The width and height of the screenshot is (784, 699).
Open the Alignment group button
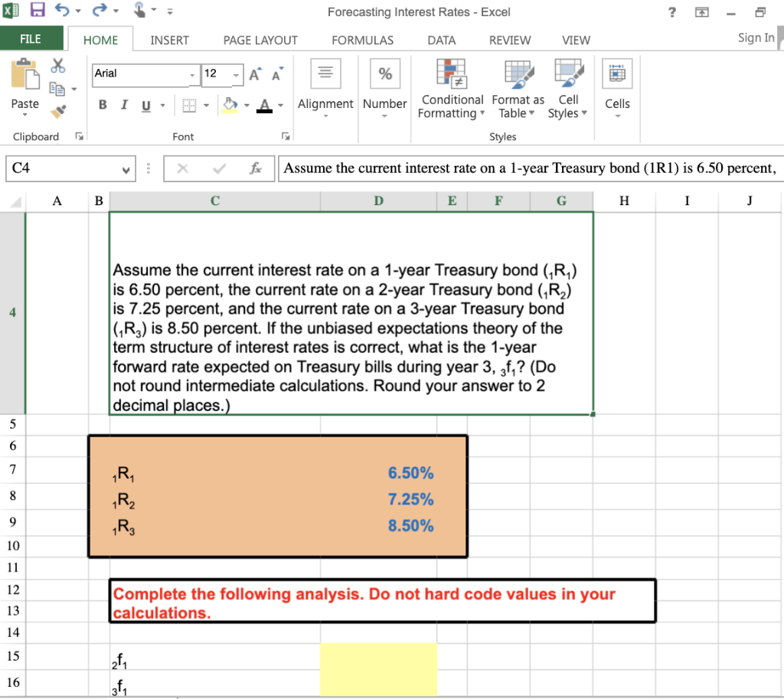[325, 89]
